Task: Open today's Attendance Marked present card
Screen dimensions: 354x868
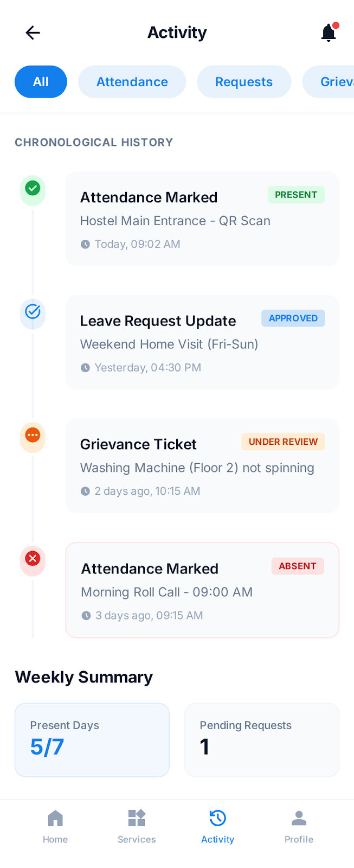Action: click(202, 219)
